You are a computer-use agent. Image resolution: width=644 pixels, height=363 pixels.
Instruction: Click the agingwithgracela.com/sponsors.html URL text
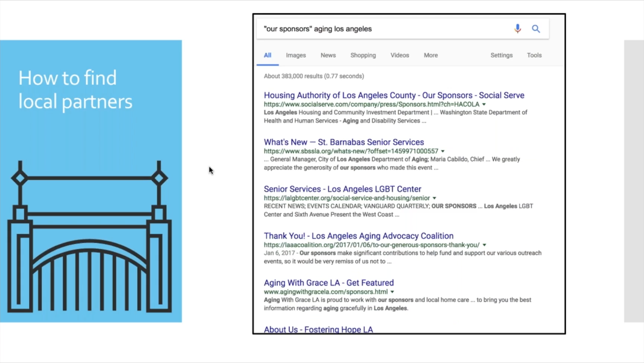tap(326, 292)
